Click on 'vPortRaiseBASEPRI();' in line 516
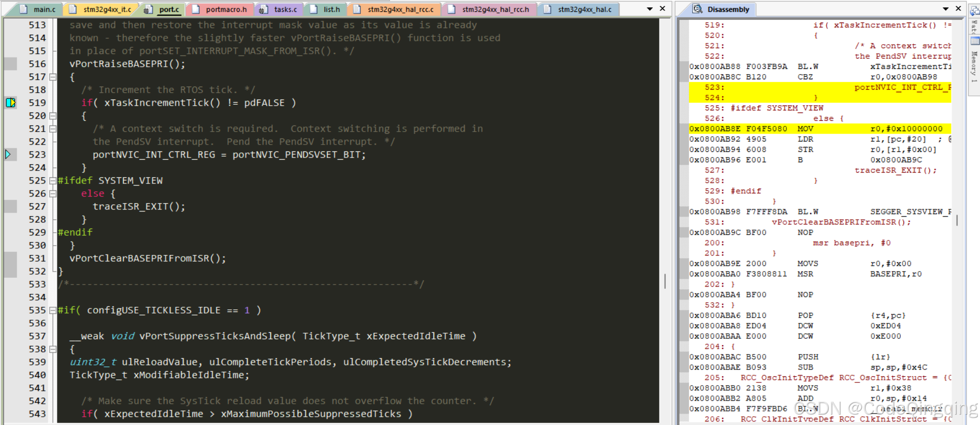The height and width of the screenshot is (425, 980). 127,64
